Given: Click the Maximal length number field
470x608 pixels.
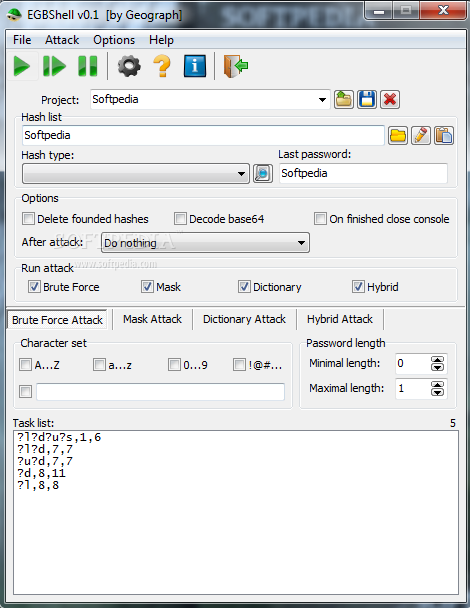Looking at the screenshot, I should pyautogui.click(x=413, y=388).
